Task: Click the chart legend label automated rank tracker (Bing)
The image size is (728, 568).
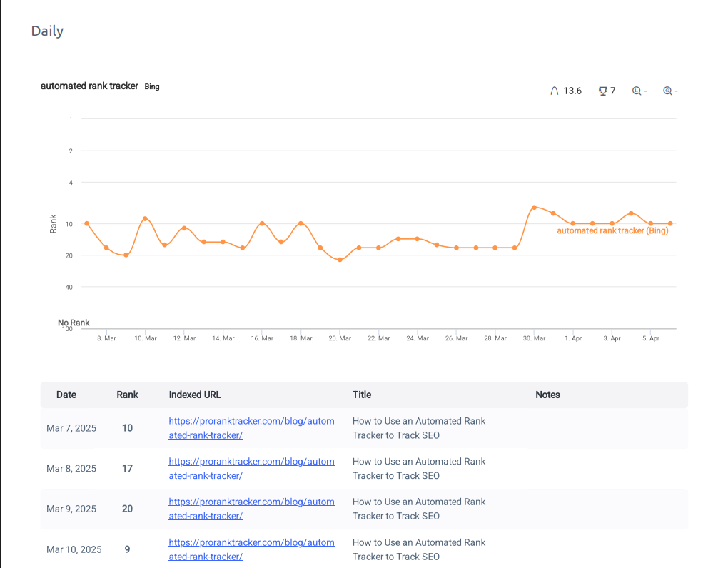Action: [612, 230]
